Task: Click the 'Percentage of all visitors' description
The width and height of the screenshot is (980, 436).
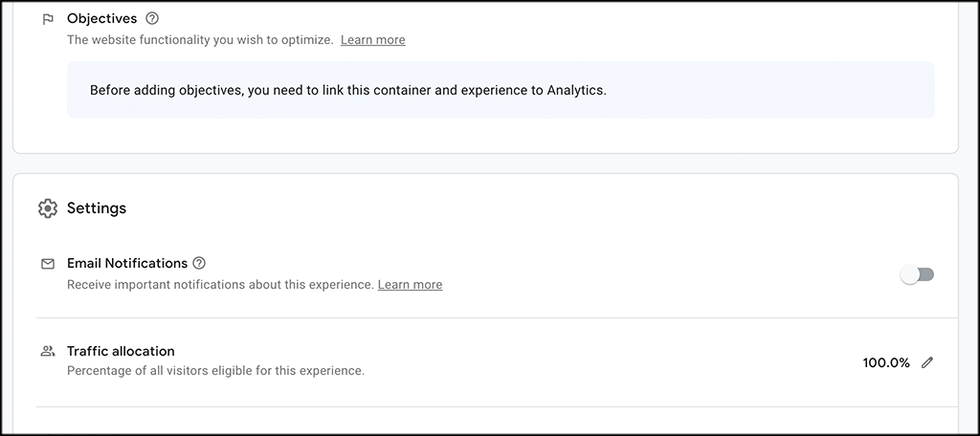Action: [215, 370]
